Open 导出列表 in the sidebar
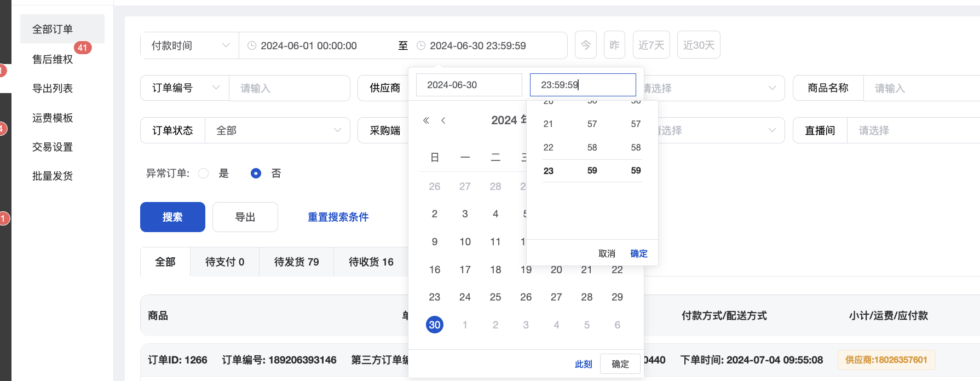 point(53,89)
